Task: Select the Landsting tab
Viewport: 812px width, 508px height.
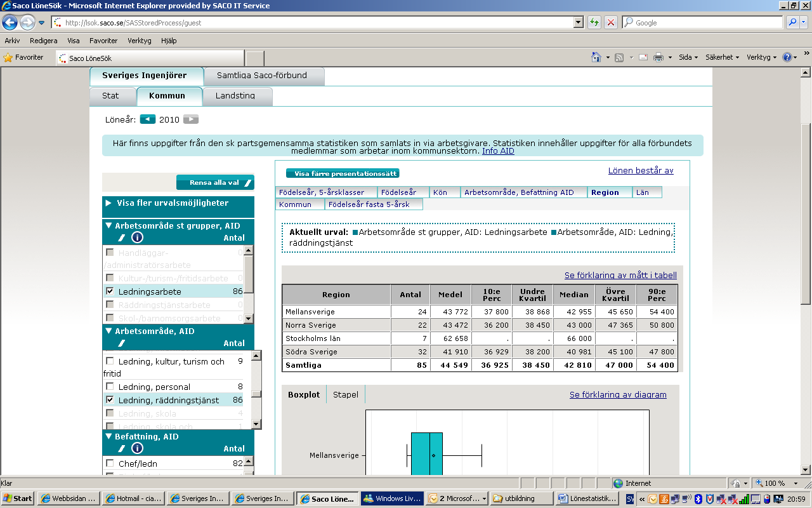Action: pos(235,96)
